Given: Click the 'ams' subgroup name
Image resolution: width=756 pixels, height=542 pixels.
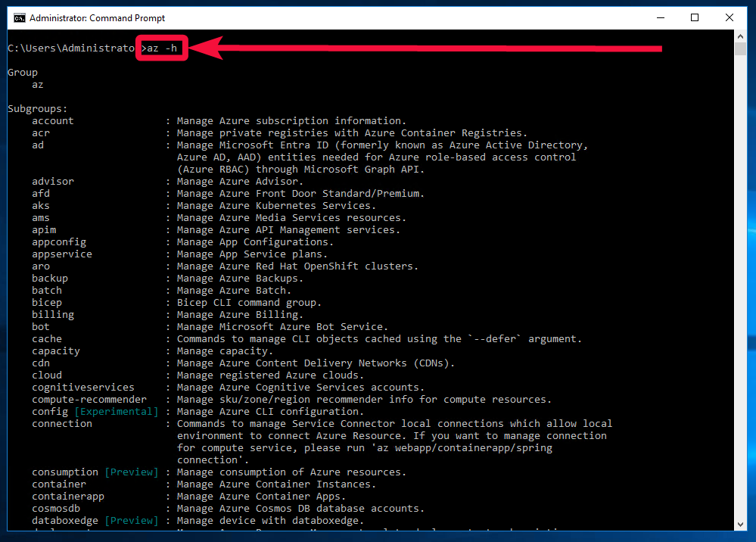Looking at the screenshot, I should coord(41,217).
